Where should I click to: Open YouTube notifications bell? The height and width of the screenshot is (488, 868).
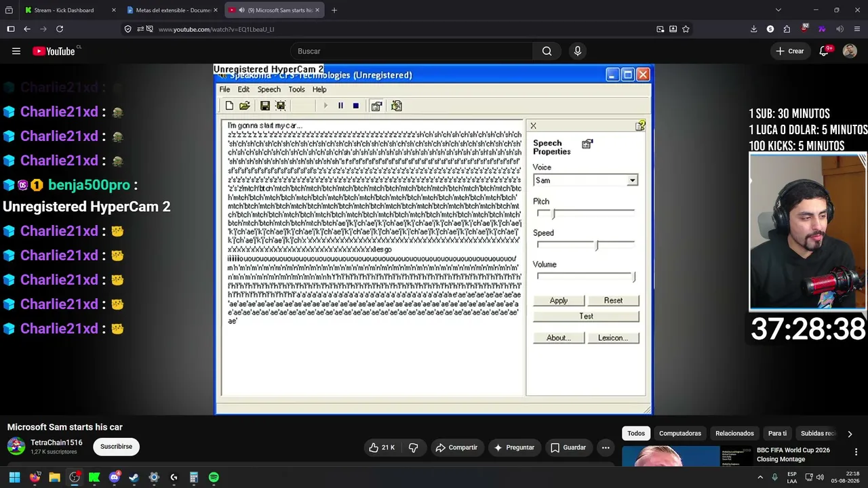click(x=825, y=51)
